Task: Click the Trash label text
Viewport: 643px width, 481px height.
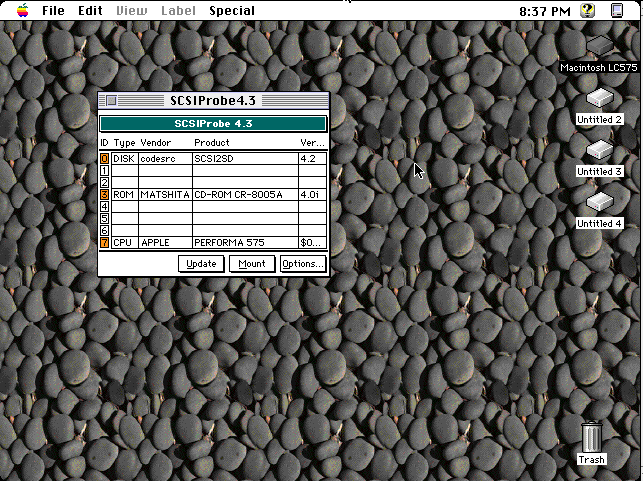Action: tap(591, 460)
